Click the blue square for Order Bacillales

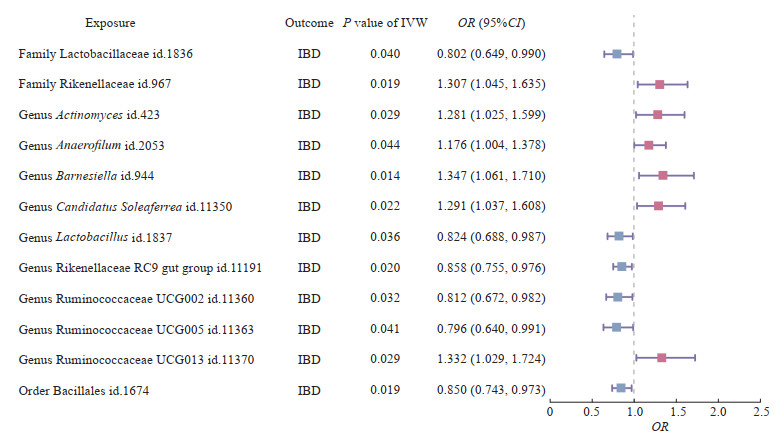pos(621,387)
